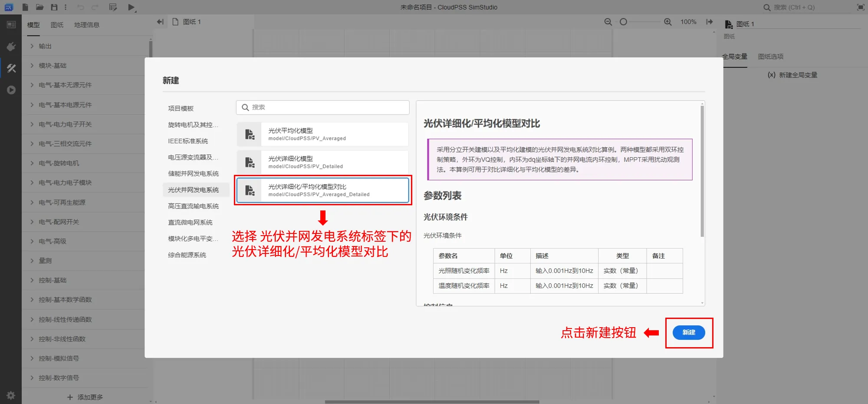This screenshot has height=404, width=868.
Task: Redo the last action
Action: coord(95,7)
